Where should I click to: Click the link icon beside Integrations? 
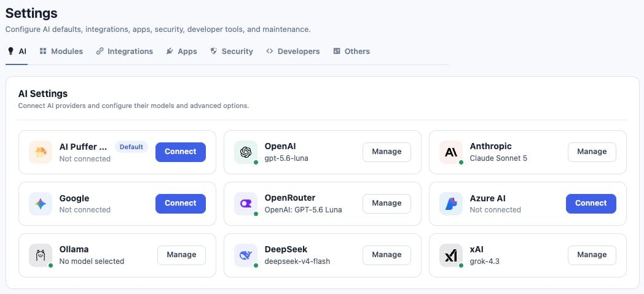[x=100, y=52]
